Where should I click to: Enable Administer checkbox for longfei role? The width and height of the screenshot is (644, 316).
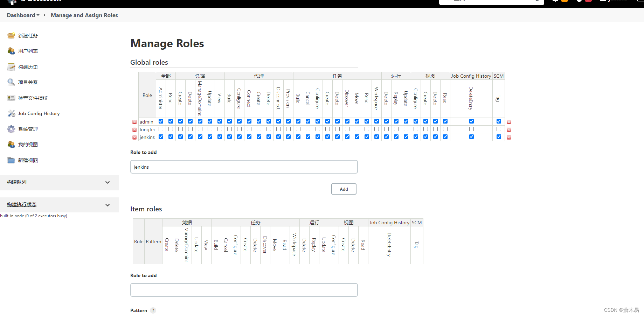coord(161,129)
